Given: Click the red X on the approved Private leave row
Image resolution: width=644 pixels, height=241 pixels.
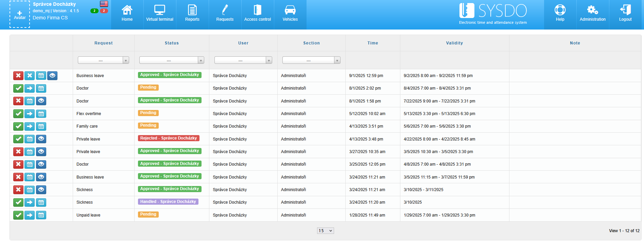Looking at the screenshot, I should pyautogui.click(x=18, y=152).
